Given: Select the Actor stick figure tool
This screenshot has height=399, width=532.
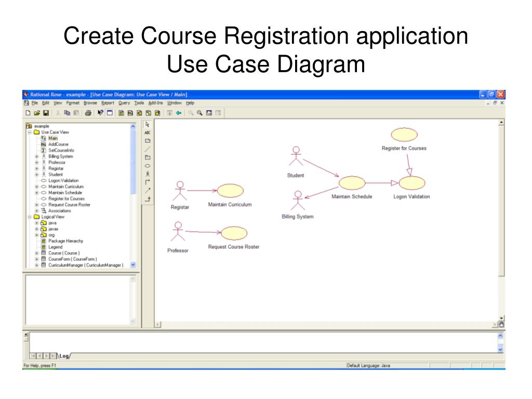Looking at the screenshot, I should pyautogui.click(x=148, y=174).
